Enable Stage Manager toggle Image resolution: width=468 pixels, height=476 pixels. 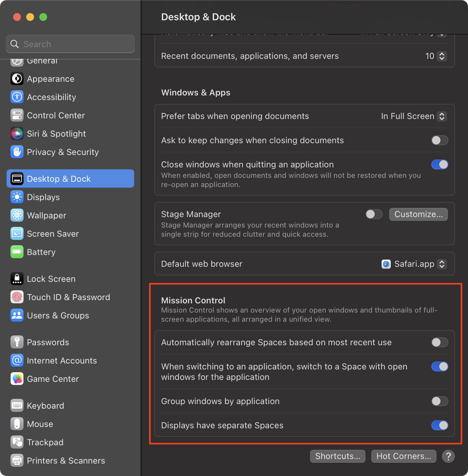[x=374, y=214]
